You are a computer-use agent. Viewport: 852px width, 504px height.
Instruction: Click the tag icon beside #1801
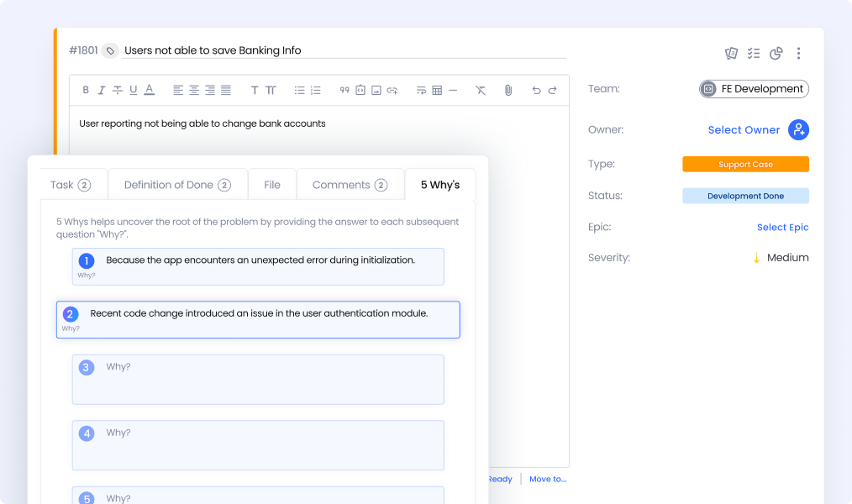pos(110,51)
